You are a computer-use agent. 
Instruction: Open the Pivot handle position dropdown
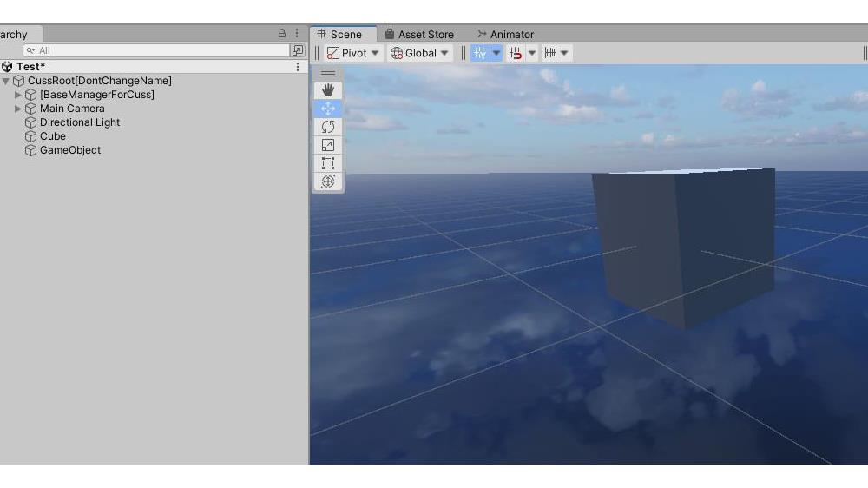pos(353,53)
